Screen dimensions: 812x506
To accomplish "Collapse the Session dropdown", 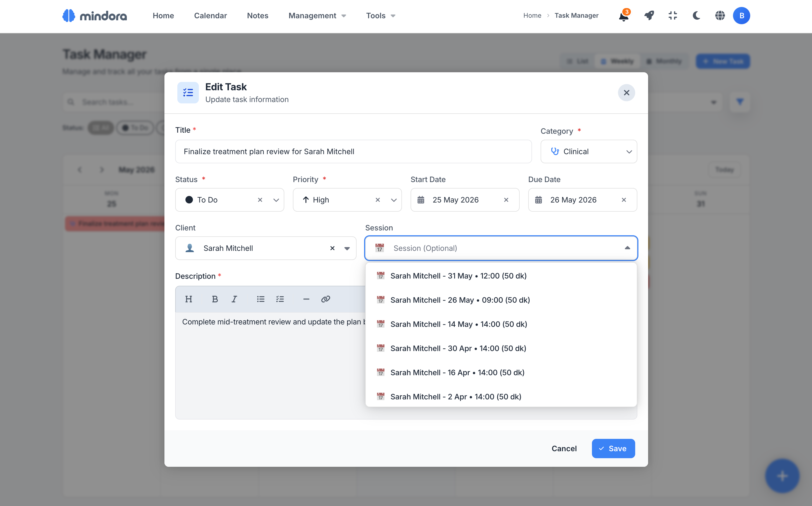I will [x=628, y=248].
